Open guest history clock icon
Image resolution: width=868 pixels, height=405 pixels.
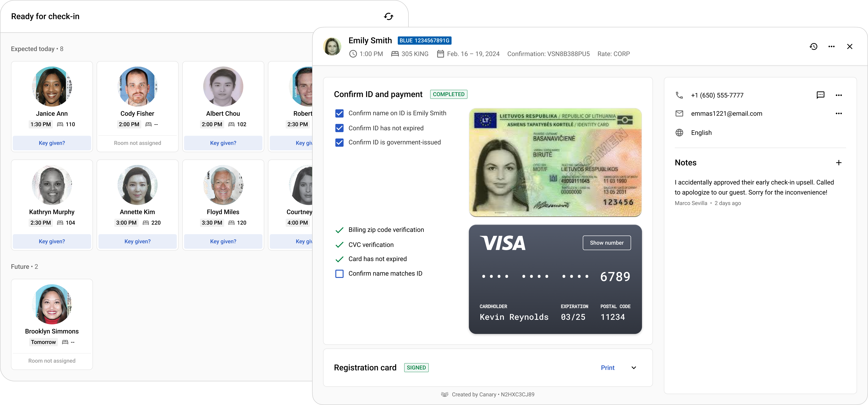pos(813,46)
